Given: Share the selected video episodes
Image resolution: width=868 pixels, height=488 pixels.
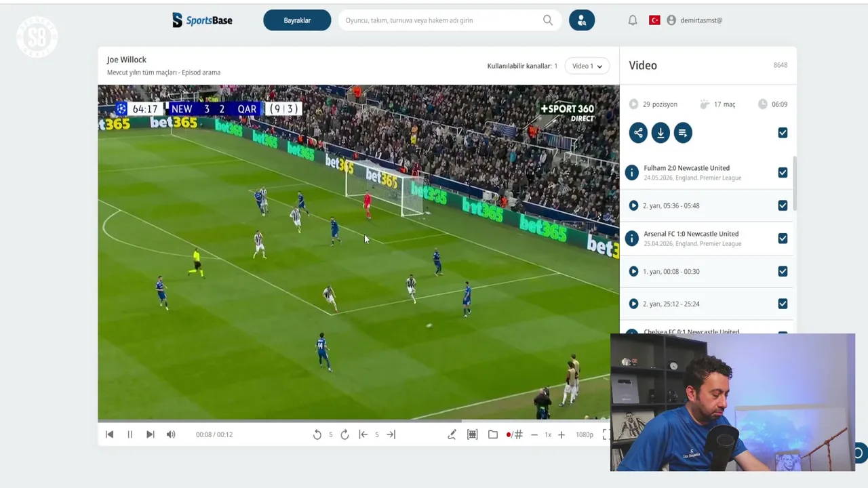Looking at the screenshot, I should coord(638,133).
